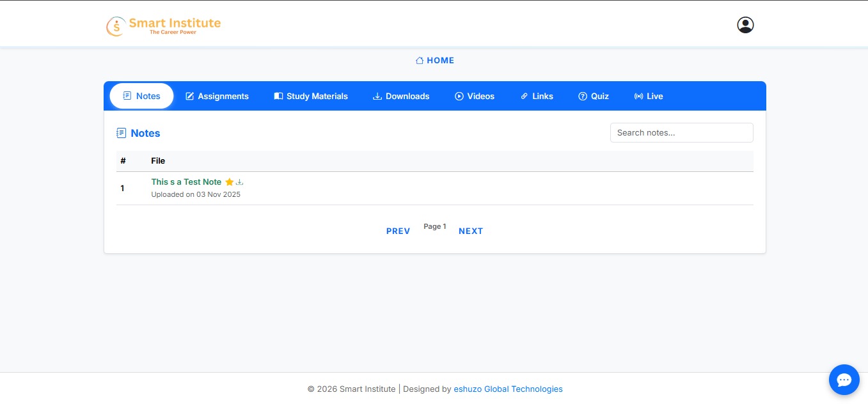Viewport: 868px width, 404px height.
Task: Open the "This s a Test Note" file
Action: point(186,182)
